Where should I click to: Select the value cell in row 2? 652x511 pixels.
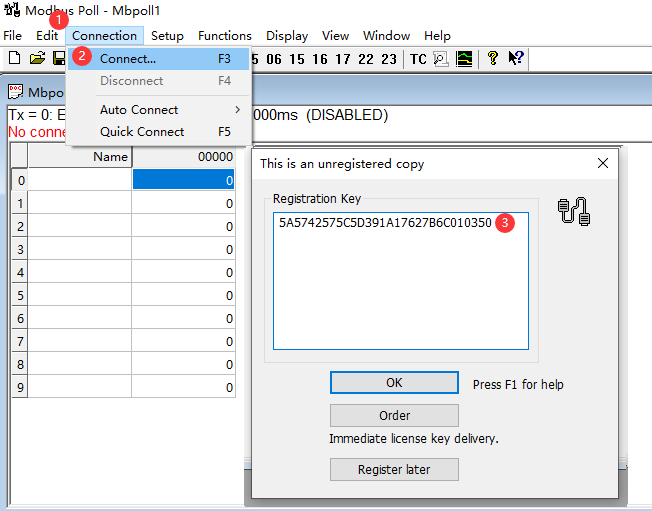(183, 226)
